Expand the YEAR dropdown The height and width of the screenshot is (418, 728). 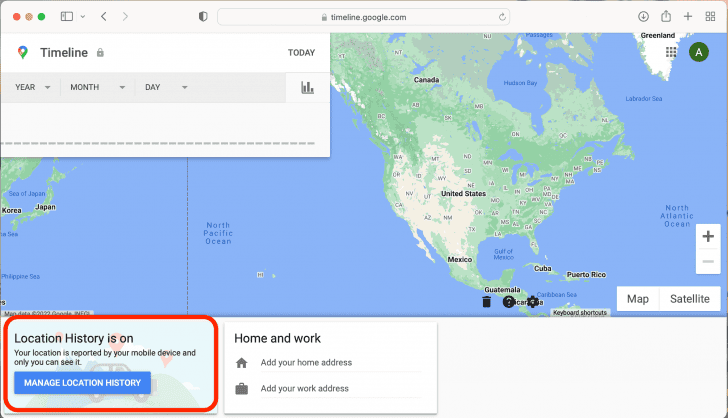click(33, 87)
